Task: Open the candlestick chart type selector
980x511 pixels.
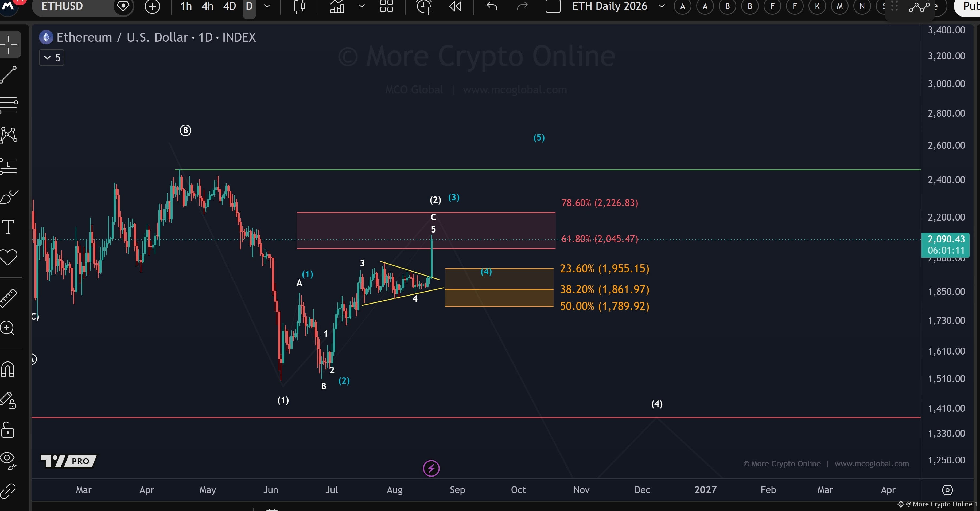Action: point(300,6)
